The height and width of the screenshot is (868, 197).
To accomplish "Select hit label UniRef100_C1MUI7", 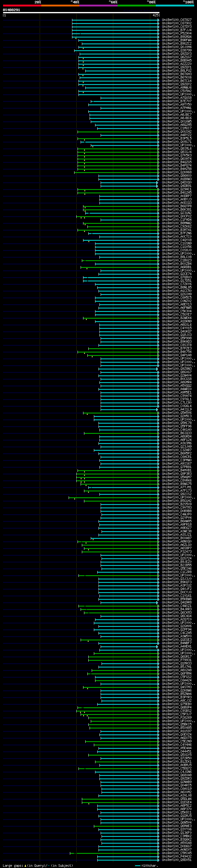I will [176, 128].
